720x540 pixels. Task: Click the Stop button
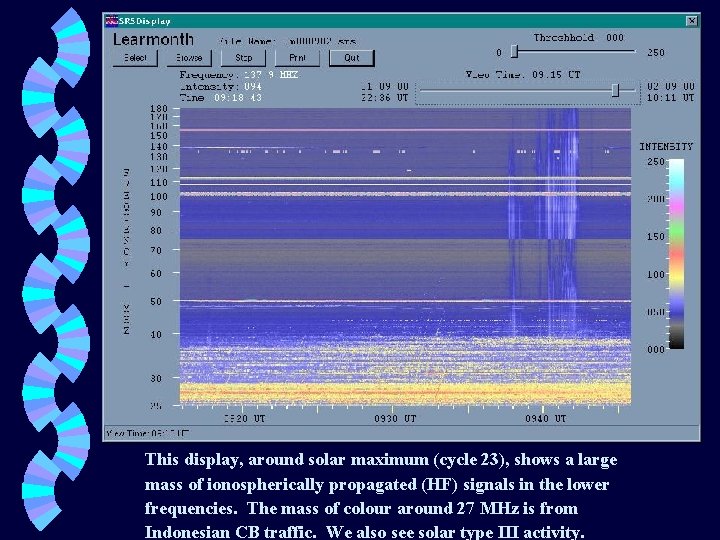click(x=243, y=58)
